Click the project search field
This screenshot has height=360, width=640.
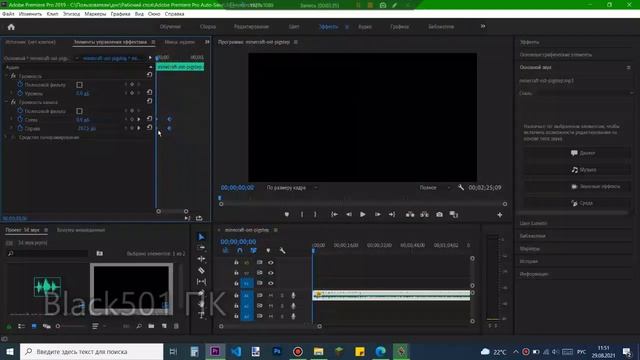(48, 253)
